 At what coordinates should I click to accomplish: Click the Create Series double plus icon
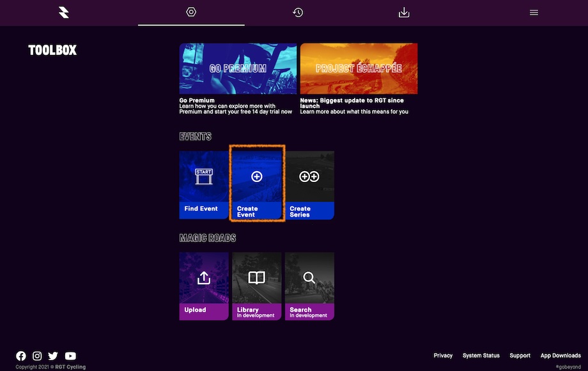tap(309, 176)
